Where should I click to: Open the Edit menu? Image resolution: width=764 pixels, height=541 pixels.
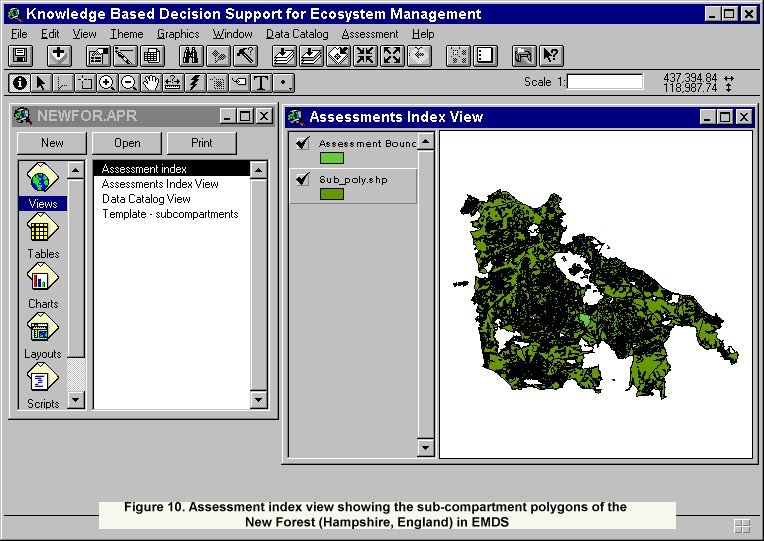50,34
